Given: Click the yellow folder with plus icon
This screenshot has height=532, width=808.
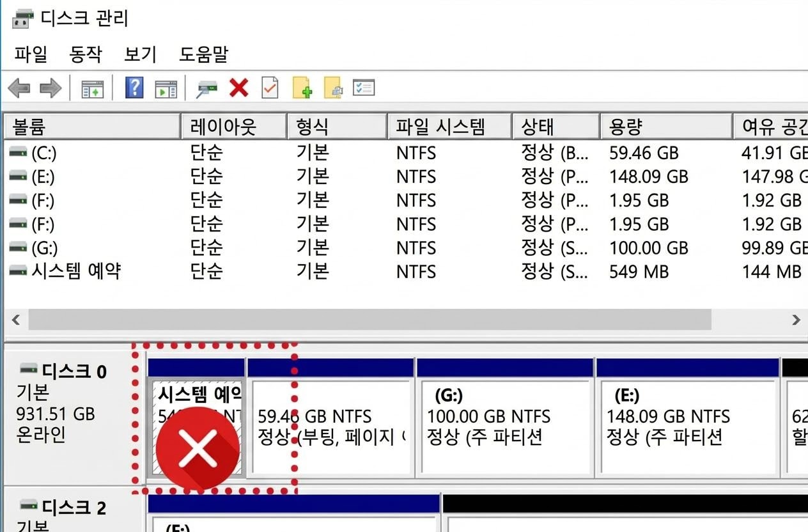Looking at the screenshot, I should click(302, 88).
